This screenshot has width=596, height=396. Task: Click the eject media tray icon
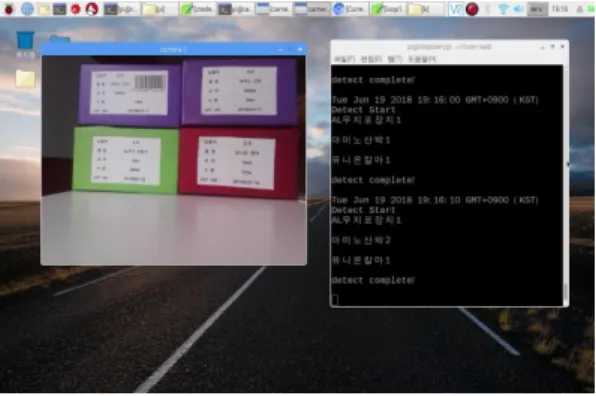(580, 9)
